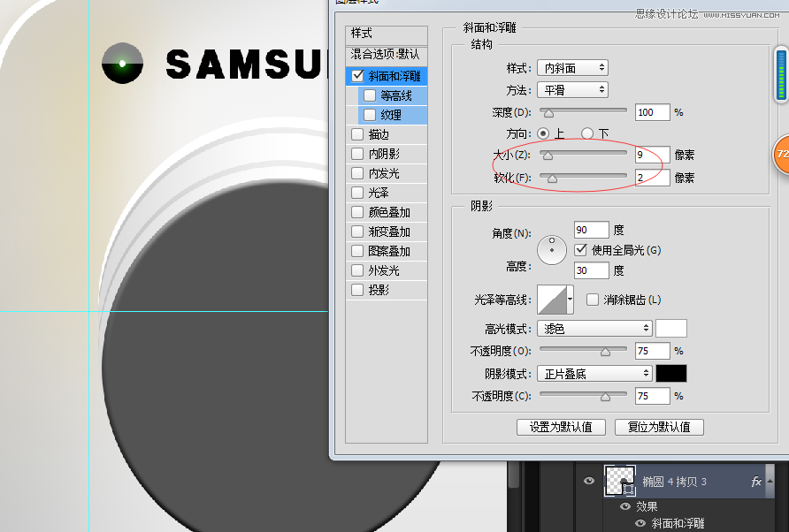Click the green level meter widget
Viewport: 789px width, 532px height.
[781, 75]
